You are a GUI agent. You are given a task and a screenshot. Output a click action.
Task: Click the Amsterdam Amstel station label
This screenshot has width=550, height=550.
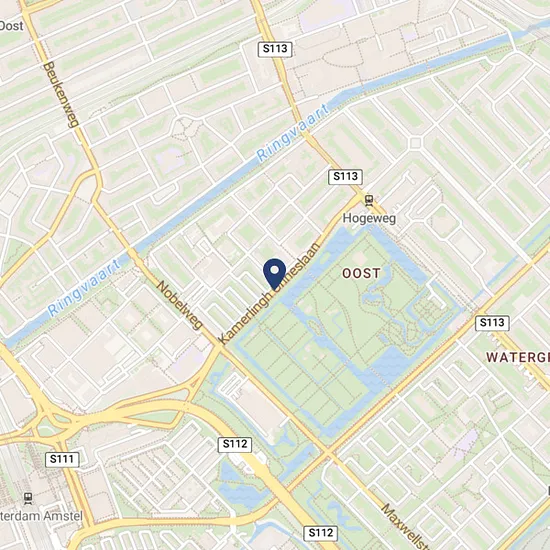(x=41, y=516)
